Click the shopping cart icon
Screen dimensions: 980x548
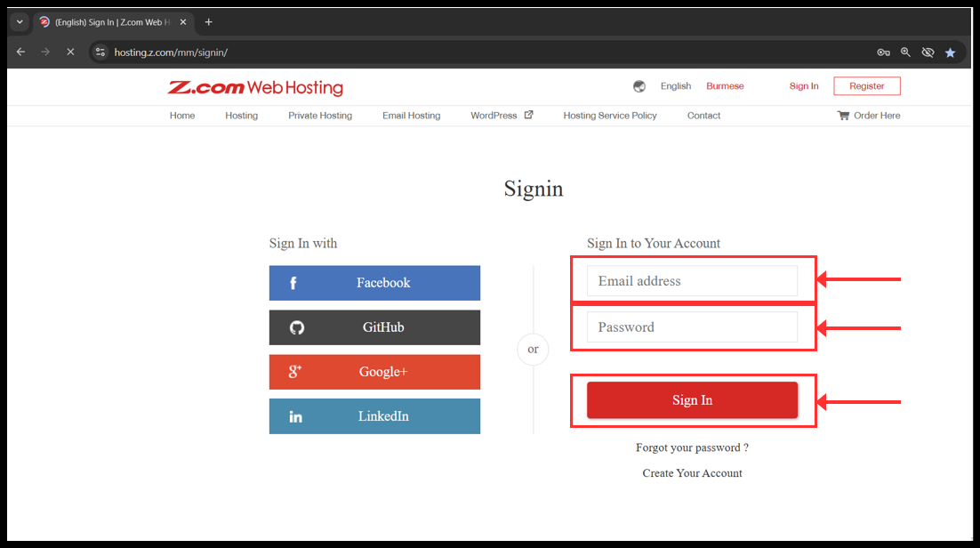pos(843,116)
